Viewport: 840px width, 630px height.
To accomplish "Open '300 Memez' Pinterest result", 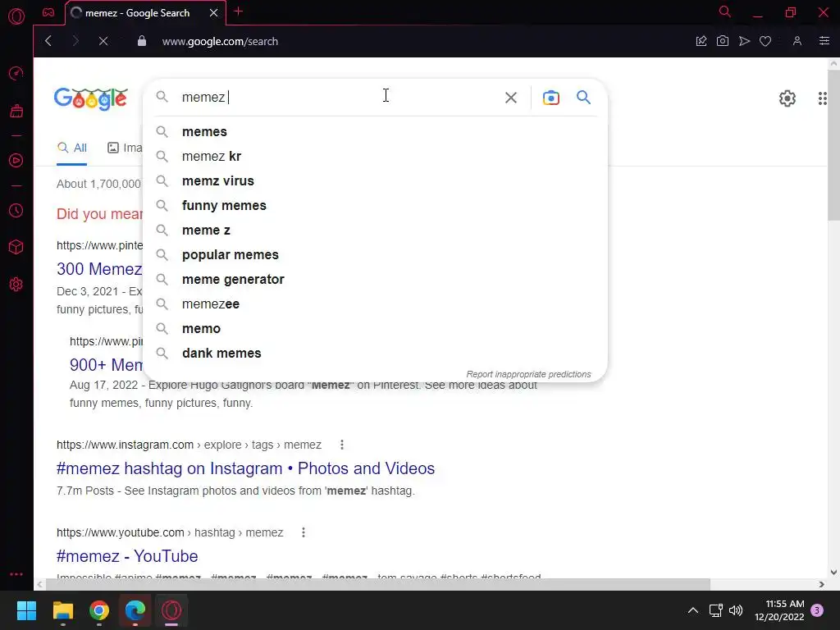I will tap(99, 269).
